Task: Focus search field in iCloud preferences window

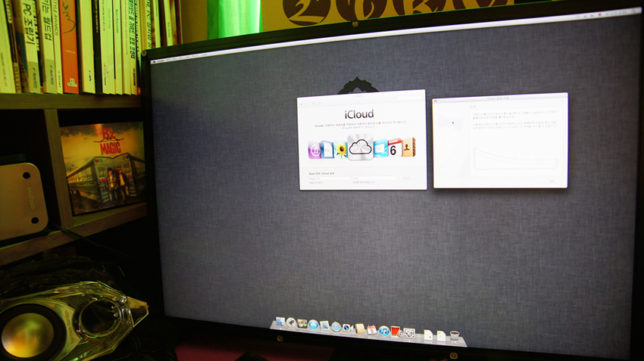Action: pyautogui.click(x=409, y=98)
